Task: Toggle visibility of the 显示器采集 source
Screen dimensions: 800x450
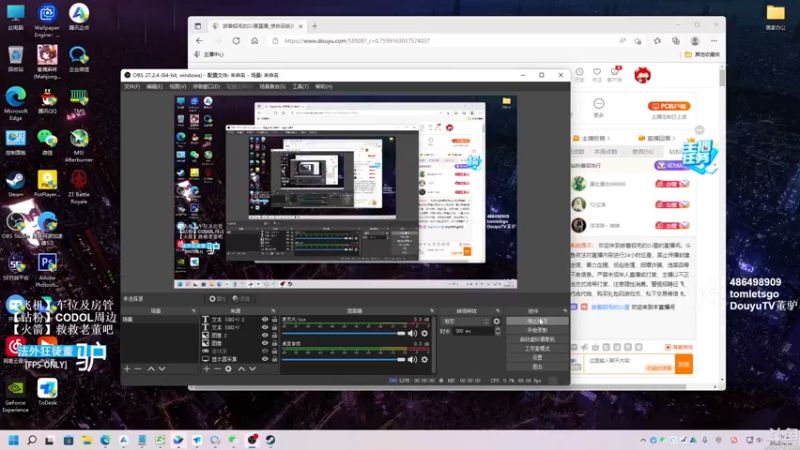Action: pyautogui.click(x=265, y=359)
